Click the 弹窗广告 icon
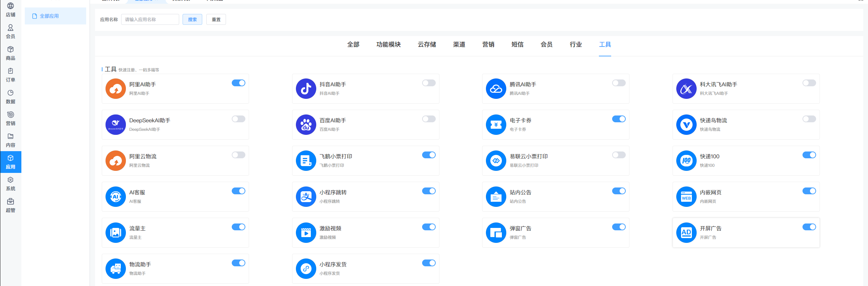Image resolution: width=868 pixels, height=286 pixels. coord(496,233)
